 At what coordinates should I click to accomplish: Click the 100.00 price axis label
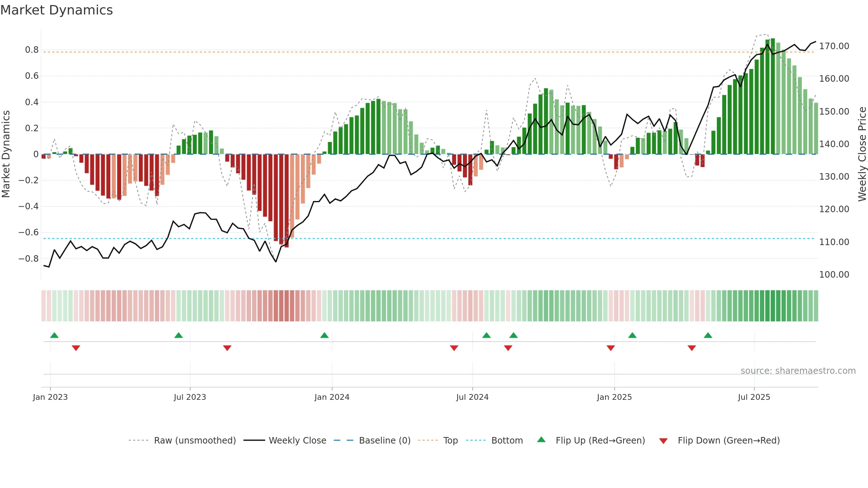click(834, 274)
